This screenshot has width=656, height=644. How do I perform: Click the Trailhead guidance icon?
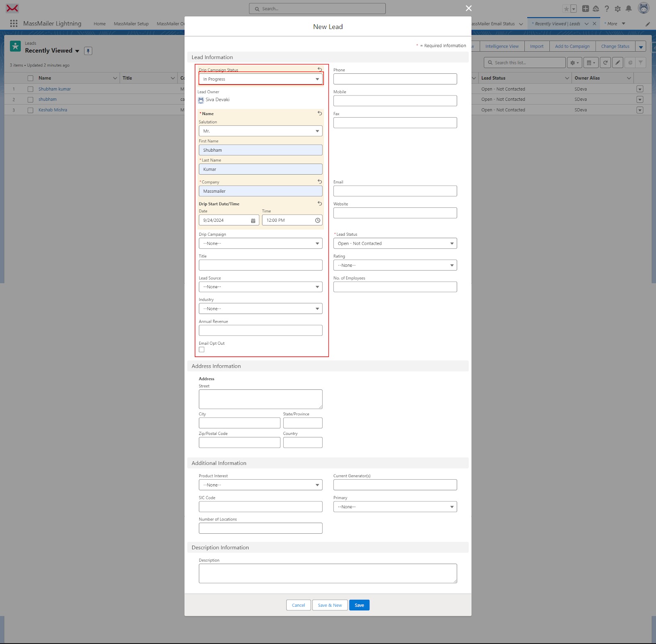coord(596,9)
